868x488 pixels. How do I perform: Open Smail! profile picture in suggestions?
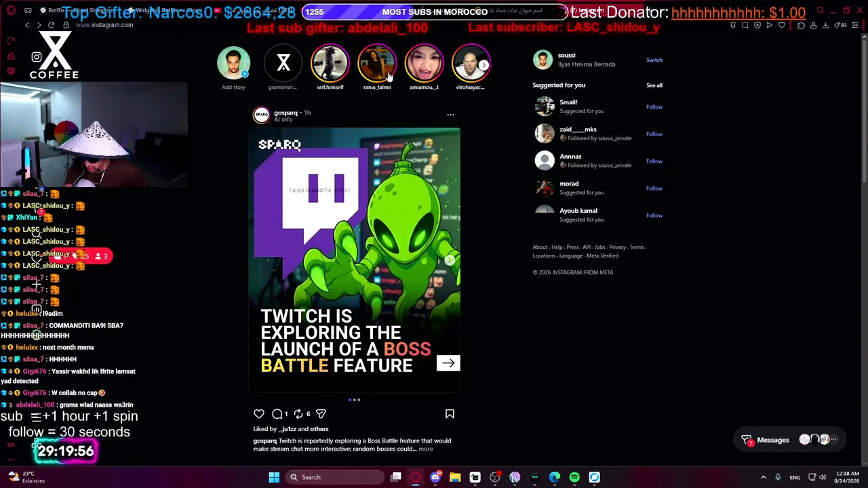pyautogui.click(x=545, y=106)
